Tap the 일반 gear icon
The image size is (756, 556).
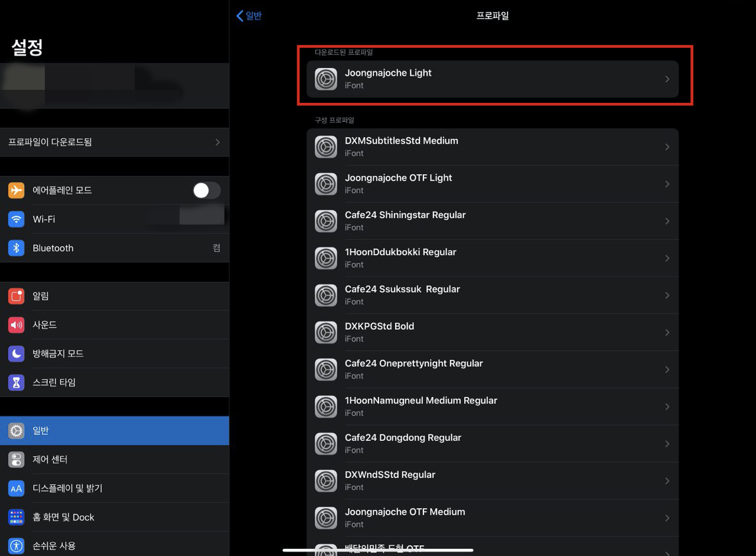[17, 431]
